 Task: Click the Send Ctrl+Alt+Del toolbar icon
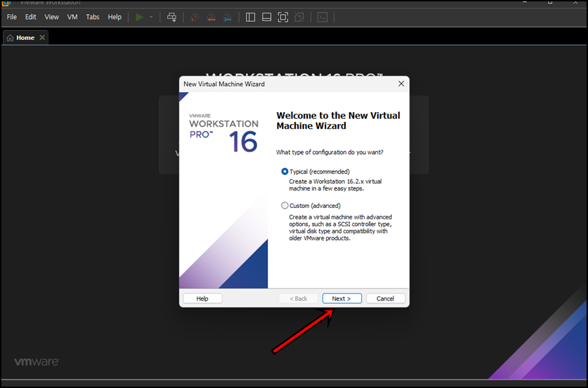[x=171, y=18]
